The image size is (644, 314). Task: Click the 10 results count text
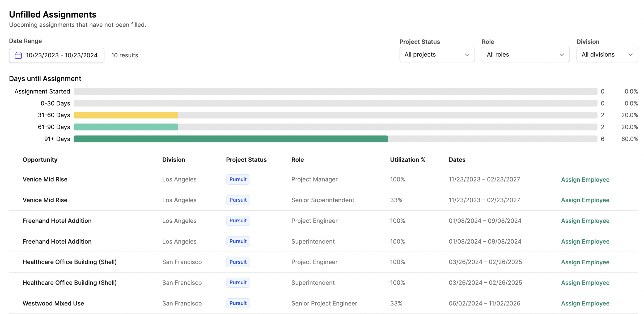[x=125, y=55]
